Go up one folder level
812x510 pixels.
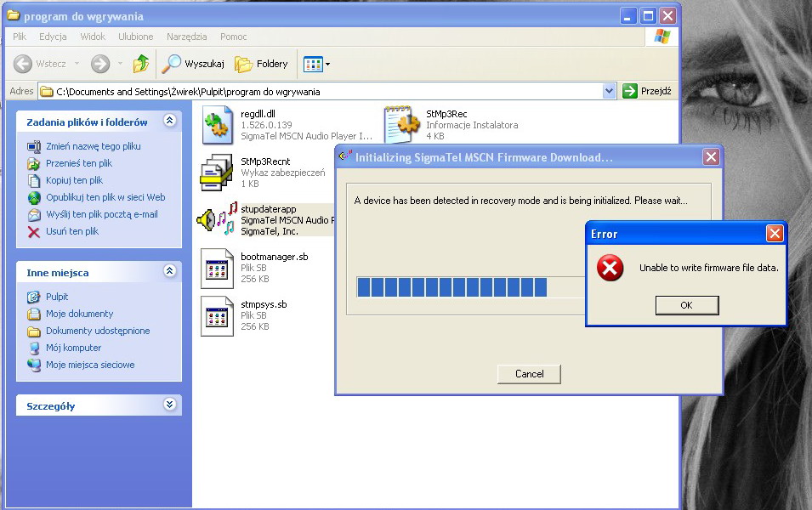[141, 64]
